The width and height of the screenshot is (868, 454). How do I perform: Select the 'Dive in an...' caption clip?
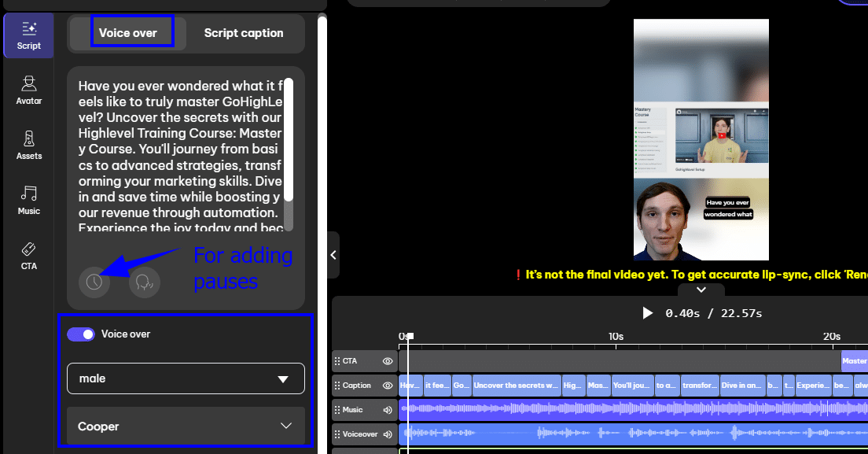click(x=742, y=386)
